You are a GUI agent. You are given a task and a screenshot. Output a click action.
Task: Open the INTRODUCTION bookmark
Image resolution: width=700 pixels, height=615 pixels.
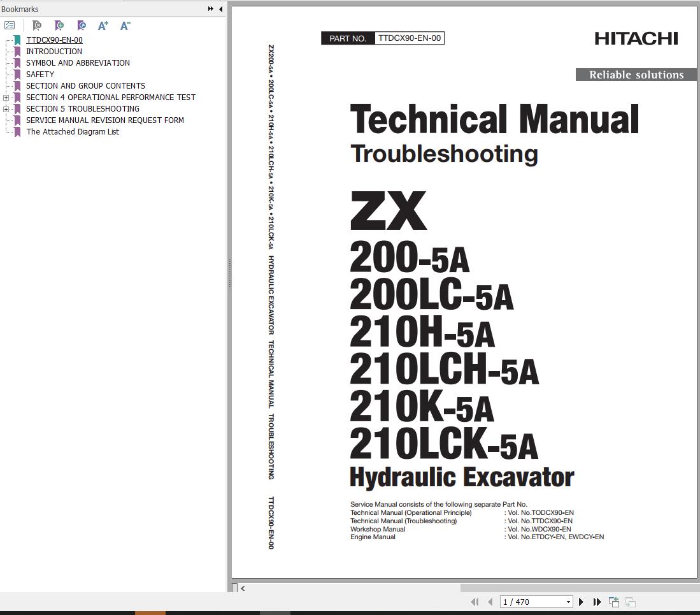(54, 52)
